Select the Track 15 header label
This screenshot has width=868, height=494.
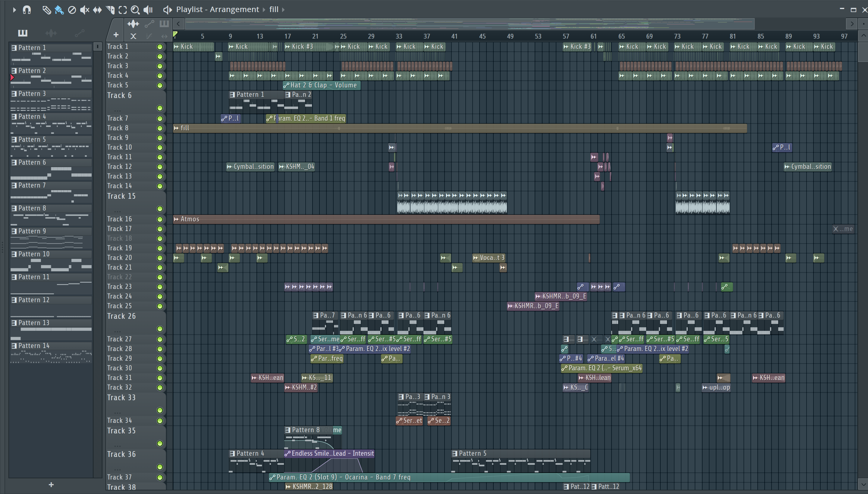121,196
